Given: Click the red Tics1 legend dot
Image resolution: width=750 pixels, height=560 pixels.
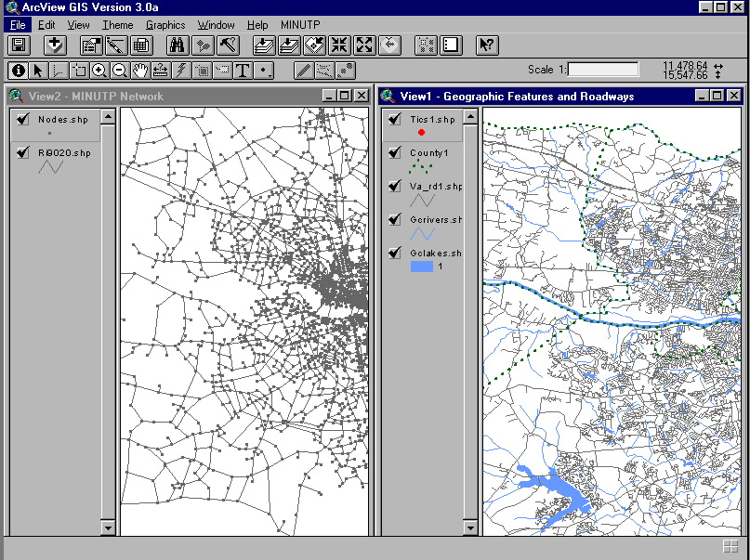Looking at the screenshot, I should pos(421,133).
